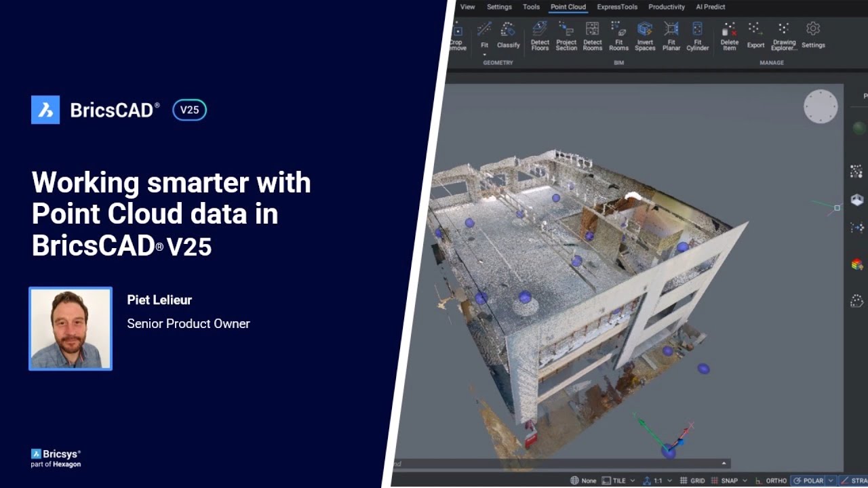Click the Fit Planar tool
The width and height of the screenshot is (868, 488).
tap(671, 36)
